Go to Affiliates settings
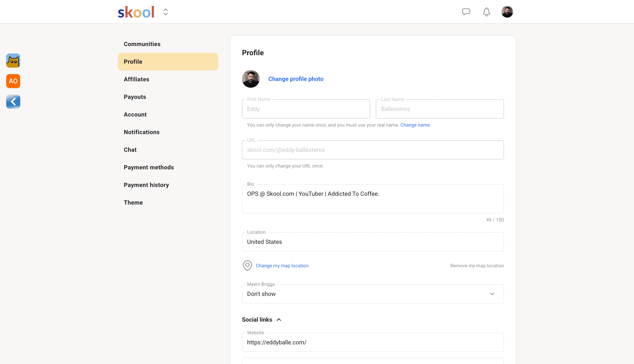 [x=136, y=79]
